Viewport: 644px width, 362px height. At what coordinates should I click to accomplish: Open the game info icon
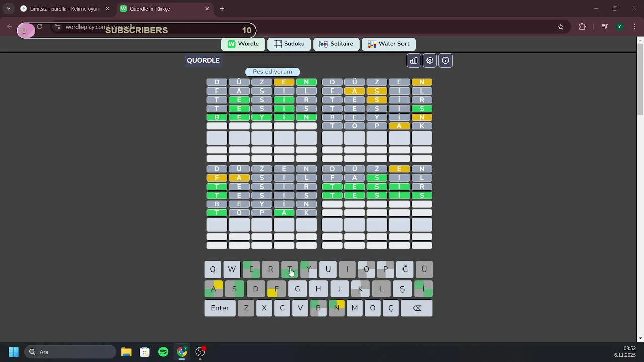446,61
